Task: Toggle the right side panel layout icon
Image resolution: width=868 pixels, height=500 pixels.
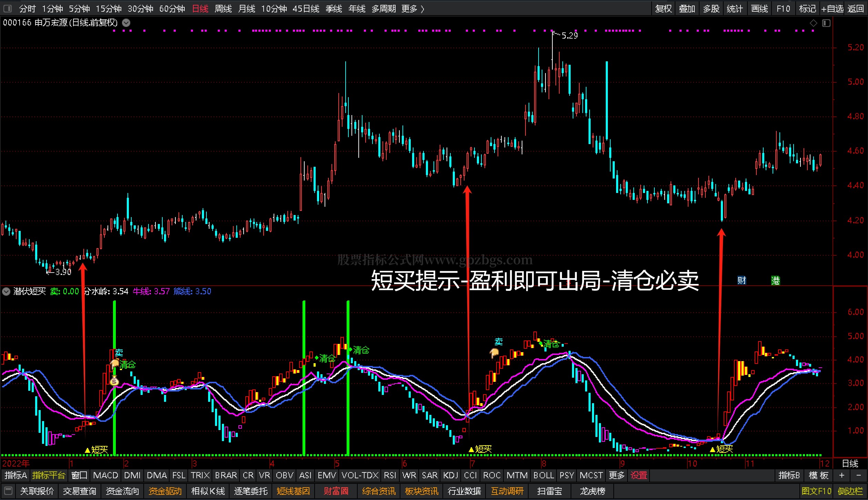Action: pos(826,23)
